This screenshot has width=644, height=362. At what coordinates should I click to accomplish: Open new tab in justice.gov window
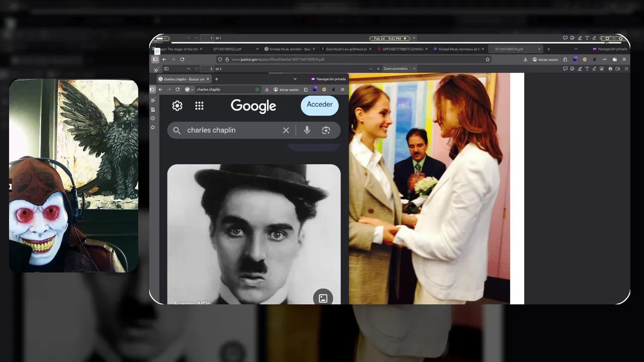[x=548, y=49]
